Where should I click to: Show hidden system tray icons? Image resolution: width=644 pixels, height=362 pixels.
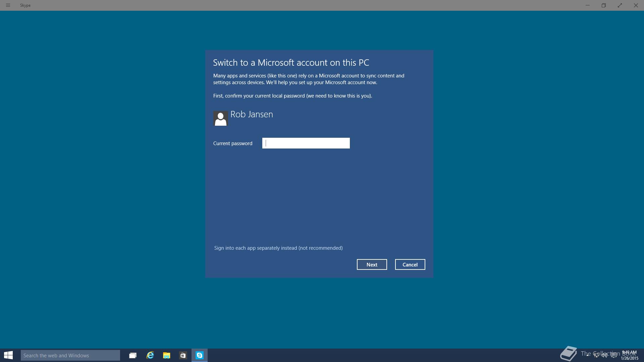(x=588, y=355)
